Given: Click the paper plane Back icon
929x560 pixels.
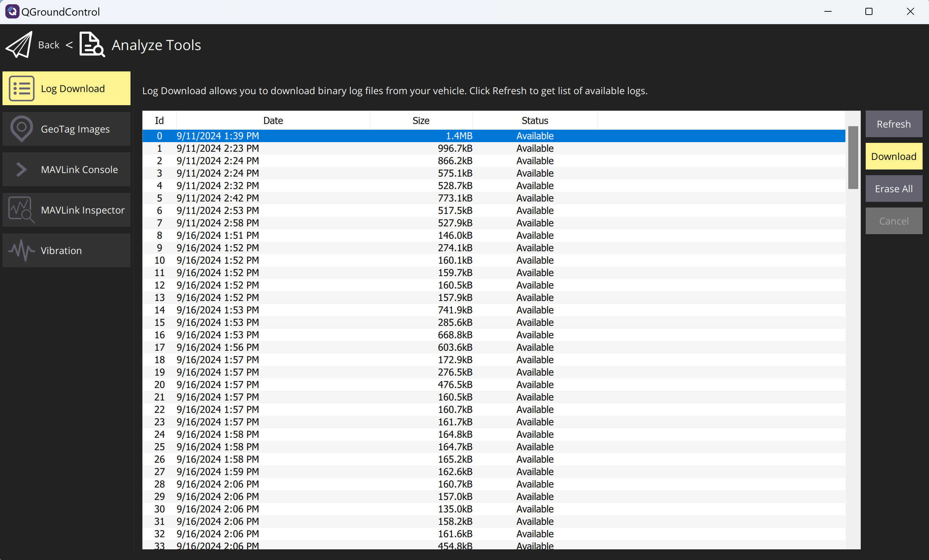Looking at the screenshot, I should (x=19, y=45).
